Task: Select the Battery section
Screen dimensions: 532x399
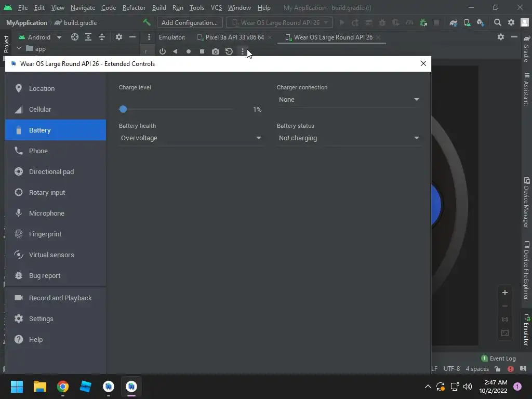Action: point(55,130)
